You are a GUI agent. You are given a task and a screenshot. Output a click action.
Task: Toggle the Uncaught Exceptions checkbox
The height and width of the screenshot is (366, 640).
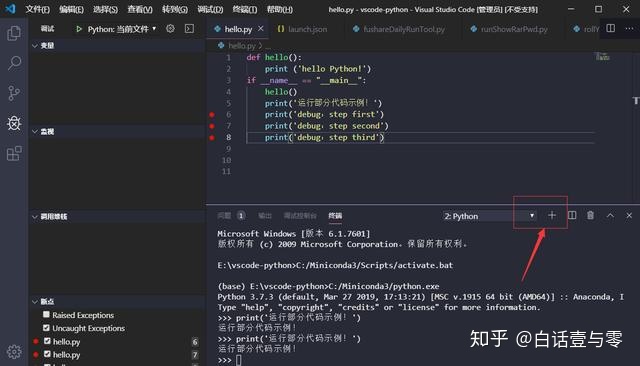[x=46, y=328]
